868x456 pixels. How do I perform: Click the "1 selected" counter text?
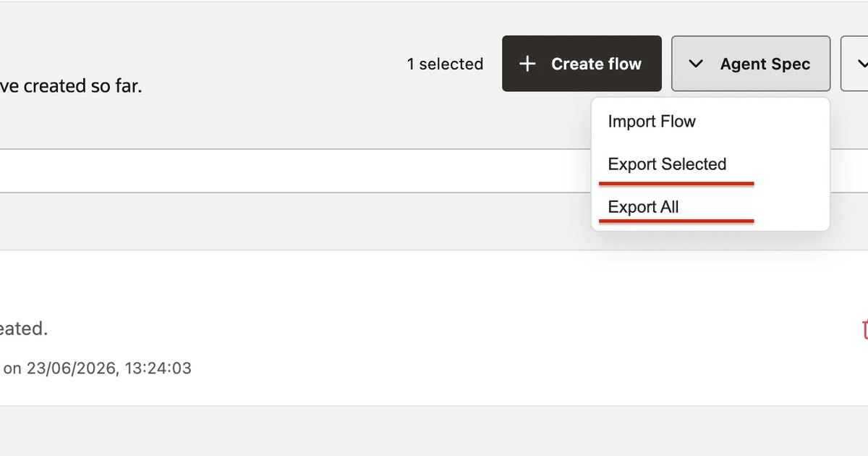pyautogui.click(x=445, y=64)
